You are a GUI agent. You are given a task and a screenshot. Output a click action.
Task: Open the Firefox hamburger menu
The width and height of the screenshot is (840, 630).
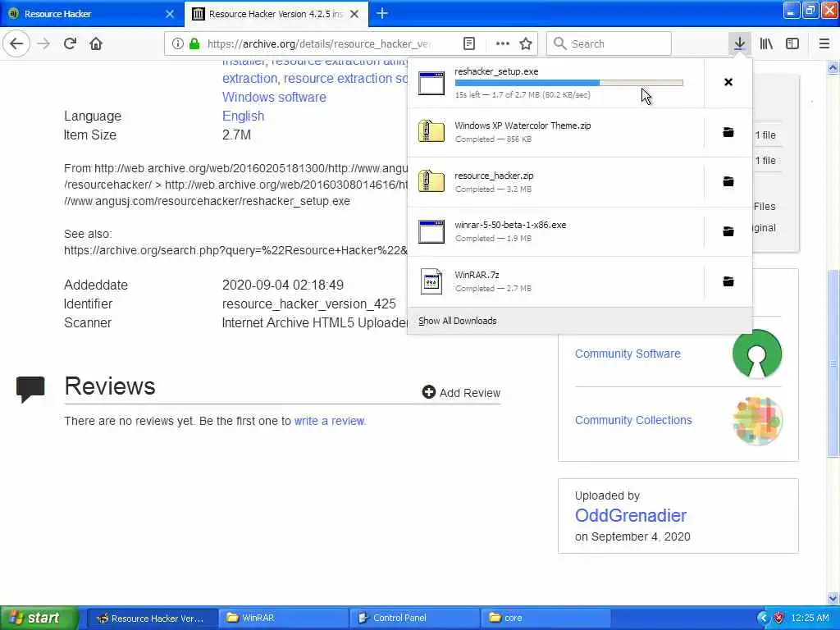click(824, 44)
